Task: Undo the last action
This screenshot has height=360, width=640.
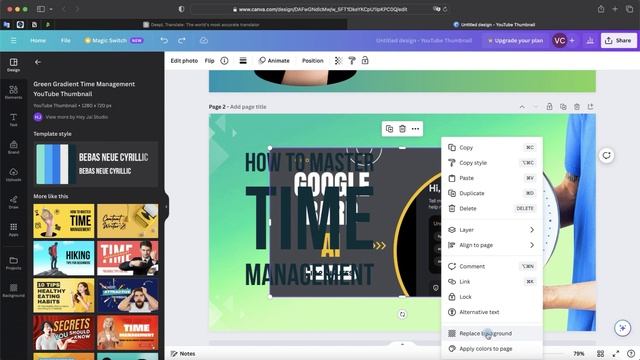Action: click(x=164, y=40)
